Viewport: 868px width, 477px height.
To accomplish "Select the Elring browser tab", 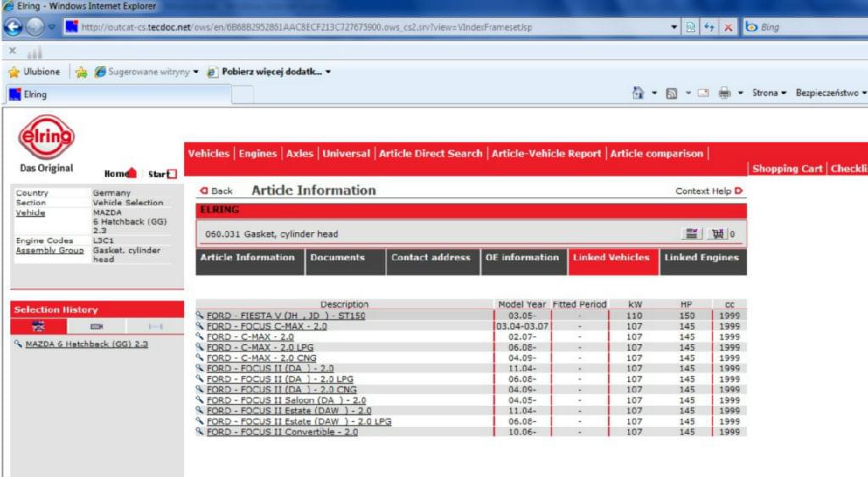I will [x=119, y=95].
